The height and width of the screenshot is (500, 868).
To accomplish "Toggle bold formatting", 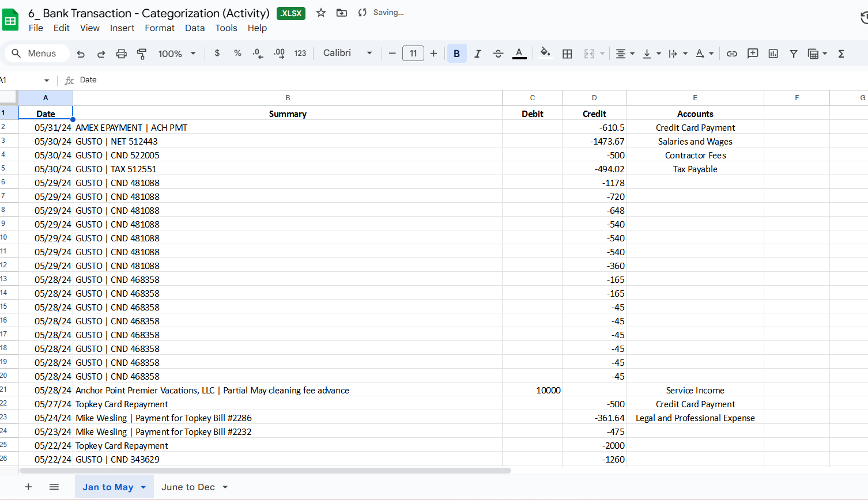I will [x=456, y=54].
